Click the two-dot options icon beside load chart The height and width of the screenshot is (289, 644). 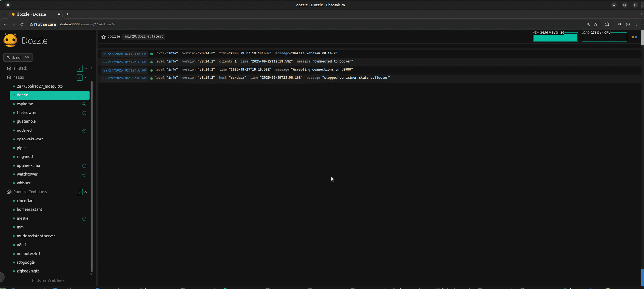click(x=634, y=37)
